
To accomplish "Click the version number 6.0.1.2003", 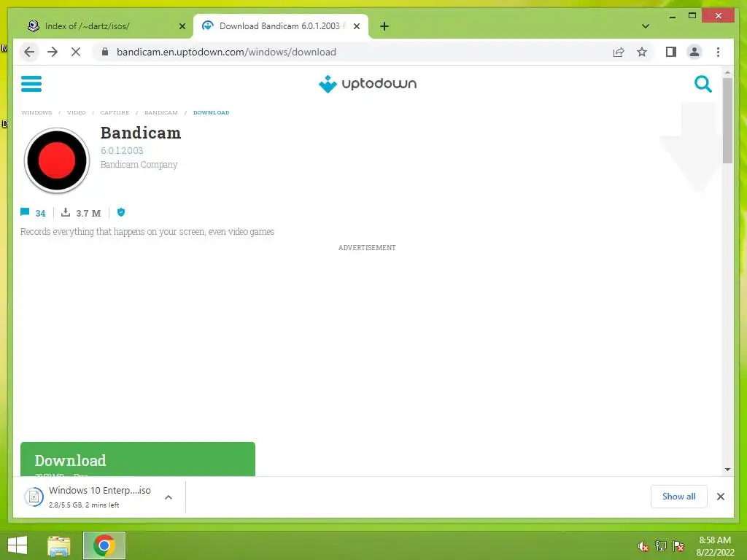I will (122, 150).
